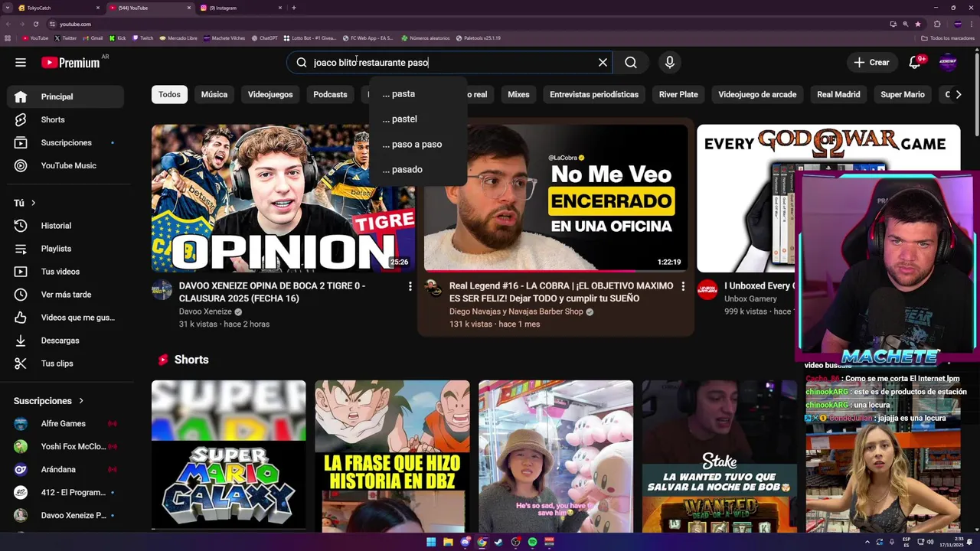The image size is (980, 551).
Task: Open the Davoo Xeneize OPINION thumbnail
Action: 283,198
